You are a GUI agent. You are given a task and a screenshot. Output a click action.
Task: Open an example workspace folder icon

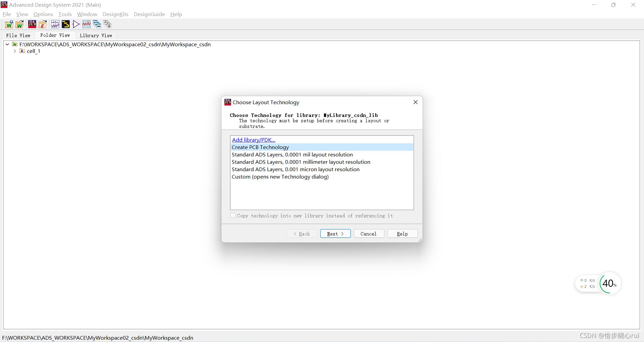pos(43,24)
